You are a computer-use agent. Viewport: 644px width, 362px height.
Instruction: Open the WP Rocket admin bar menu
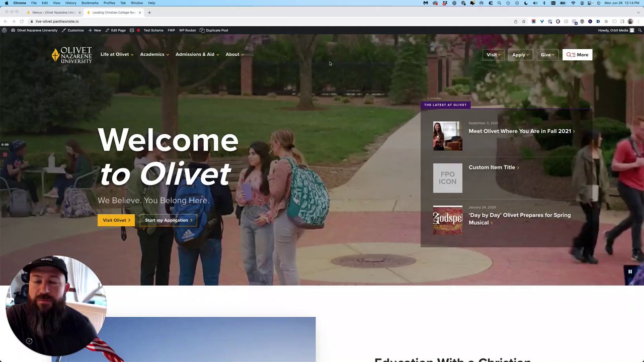[x=187, y=30]
